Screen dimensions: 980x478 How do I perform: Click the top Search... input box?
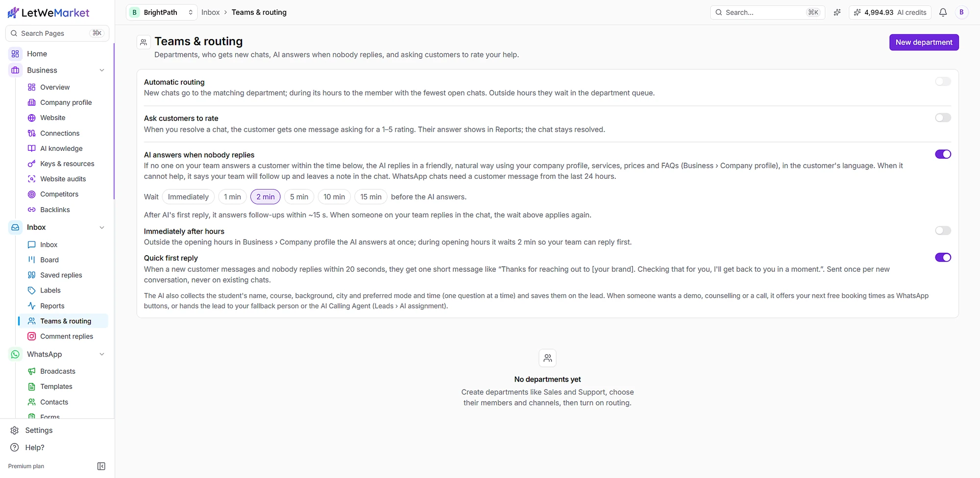[767, 12]
